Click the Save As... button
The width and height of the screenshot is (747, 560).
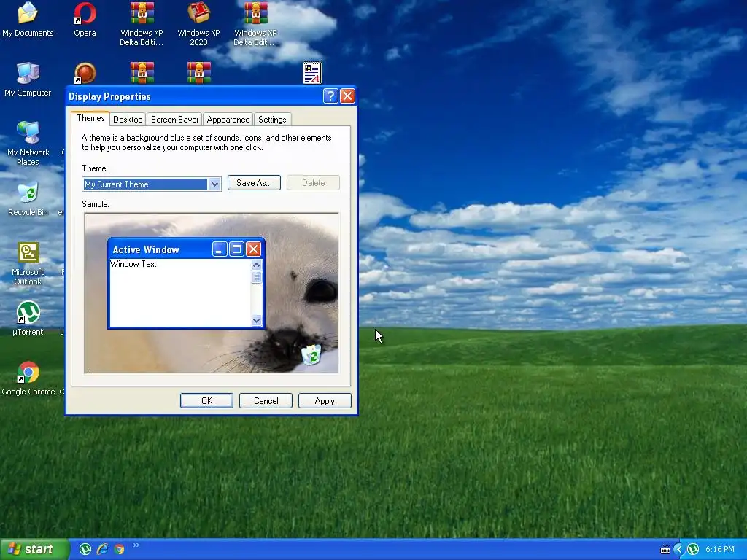tap(254, 183)
